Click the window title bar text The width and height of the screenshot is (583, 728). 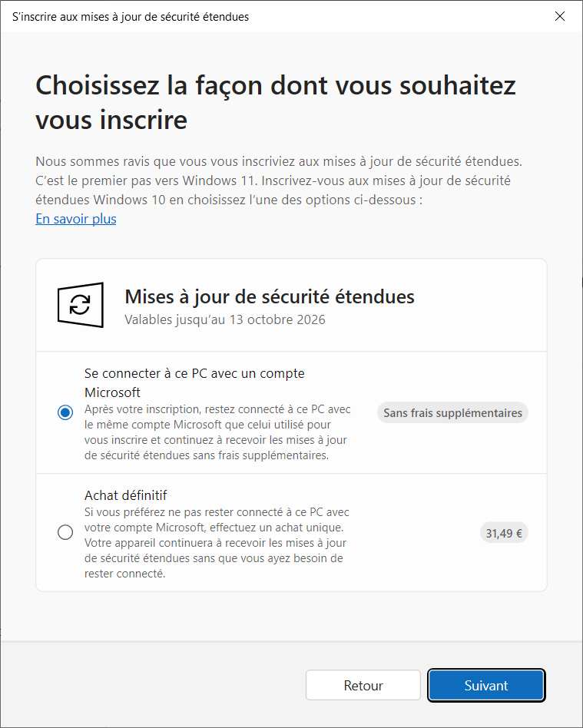point(131,16)
